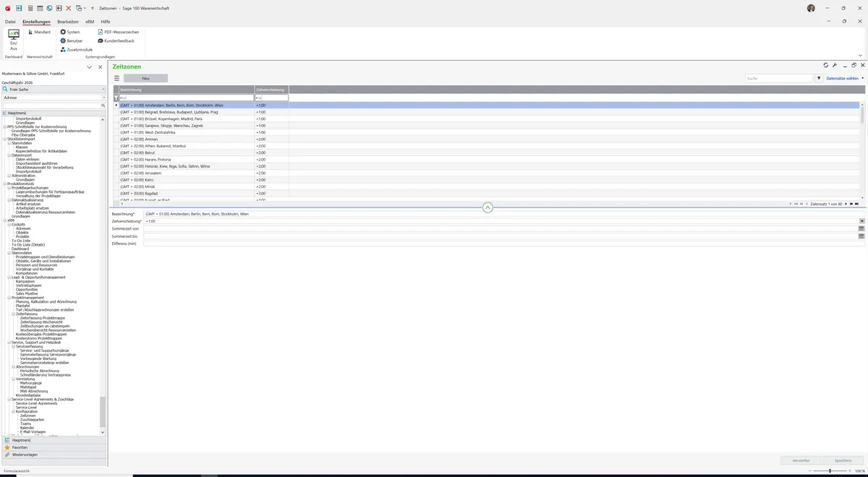The height and width of the screenshot is (477, 868).
Task: Open calendar picker for Sommerzeit von
Action: coord(861,228)
